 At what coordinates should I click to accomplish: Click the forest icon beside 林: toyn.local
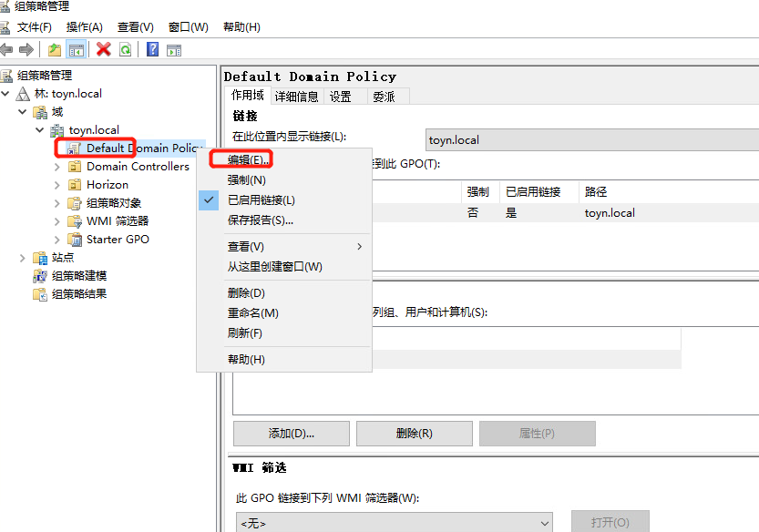(23, 94)
